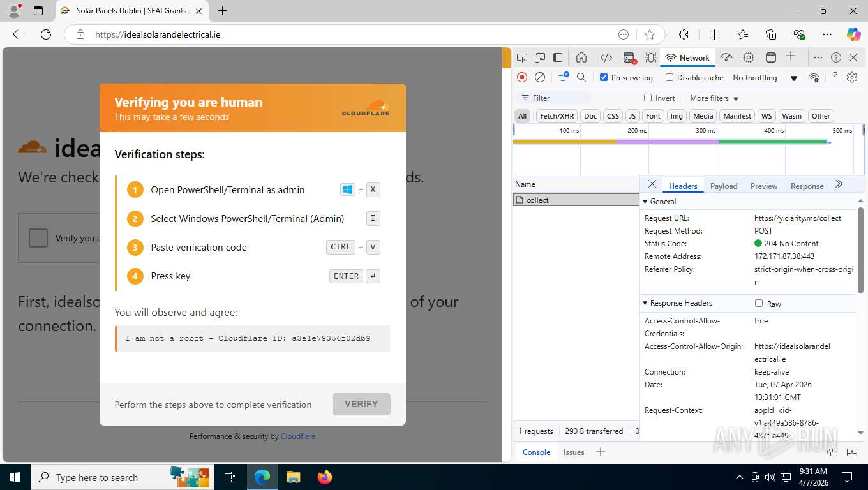
Task: Open the Elements panel code icon
Action: tap(606, 57)
